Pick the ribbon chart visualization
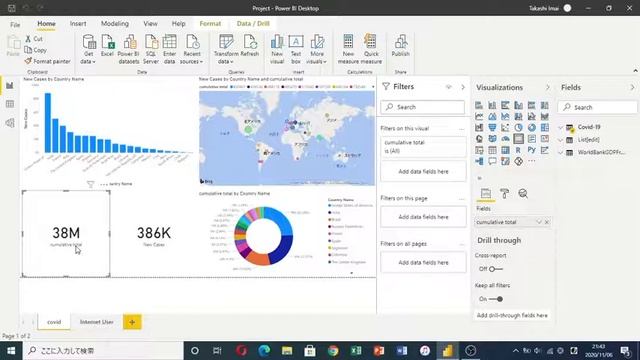This screenshot has height=360, width=640. (544, 116)
